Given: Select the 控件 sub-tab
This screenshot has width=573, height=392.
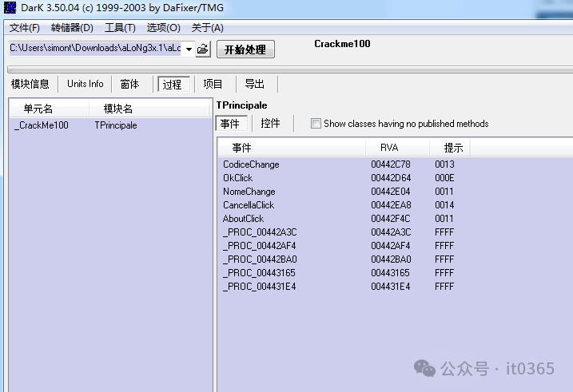Looking at the screenshot, I should (x=271, y=124).
